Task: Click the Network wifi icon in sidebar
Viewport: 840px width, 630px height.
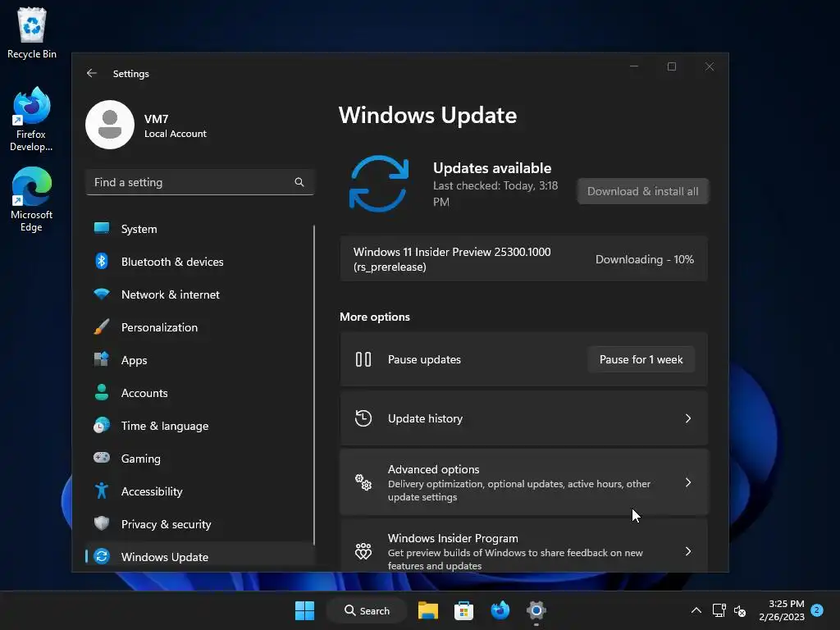Action: pos(101,294)
